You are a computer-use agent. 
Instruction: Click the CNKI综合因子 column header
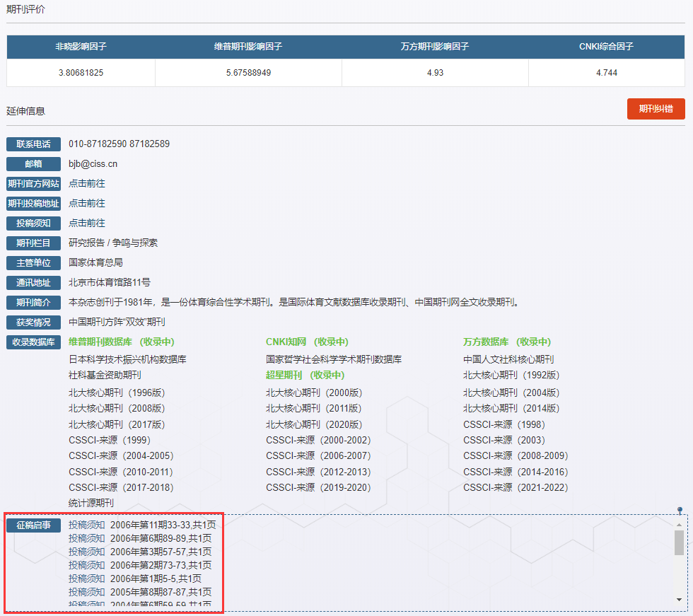[605, 47]
